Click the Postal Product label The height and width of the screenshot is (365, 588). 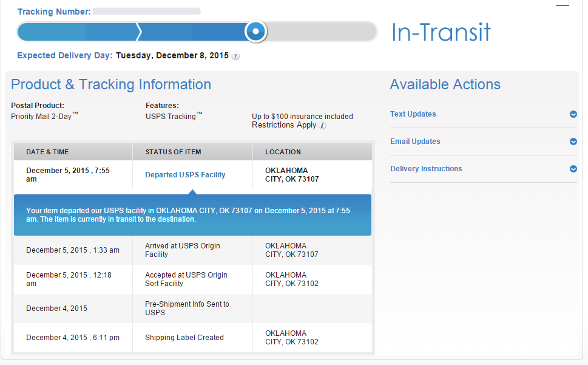coord(38,106)
